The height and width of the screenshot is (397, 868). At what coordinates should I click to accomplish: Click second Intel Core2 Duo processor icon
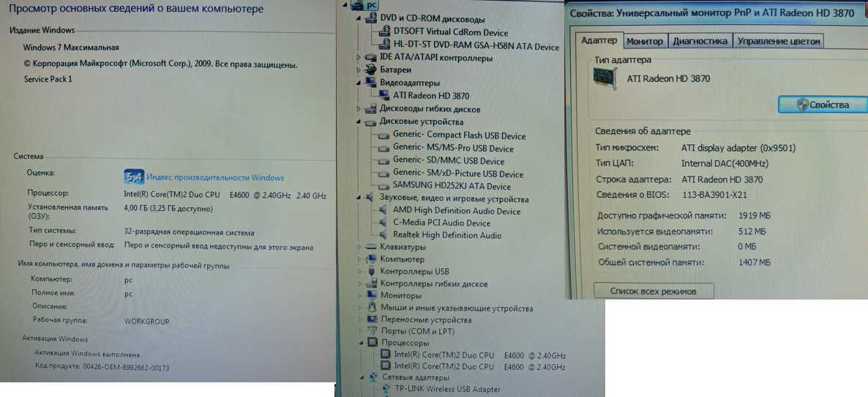pos(386,366)
